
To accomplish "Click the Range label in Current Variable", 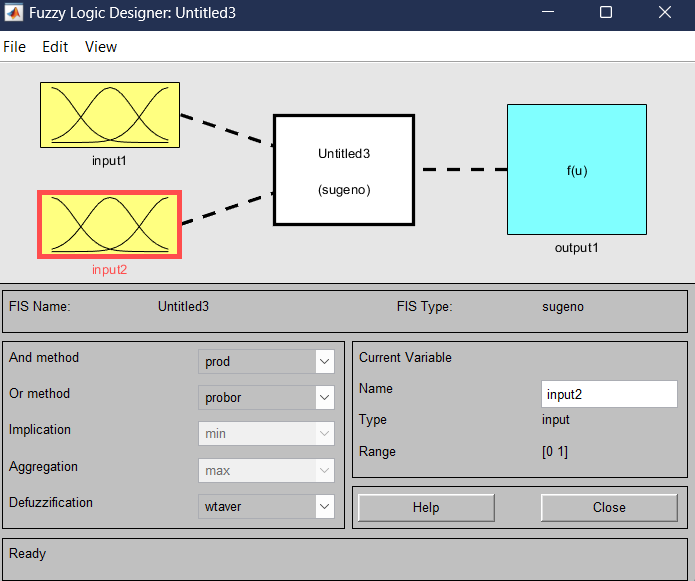I will 377,452.
